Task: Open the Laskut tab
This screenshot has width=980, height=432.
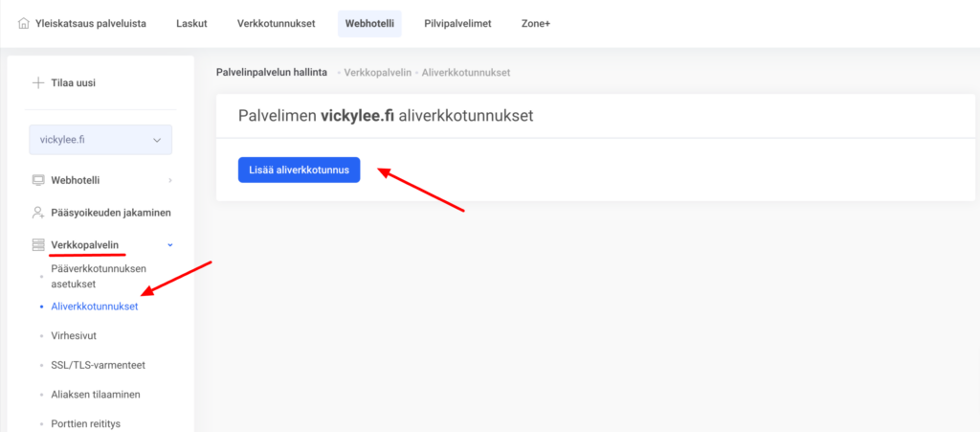Action: pos(191,24)
